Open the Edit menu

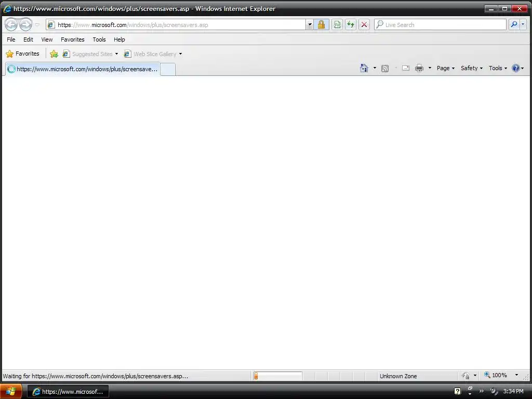click(x=28, y=39)
